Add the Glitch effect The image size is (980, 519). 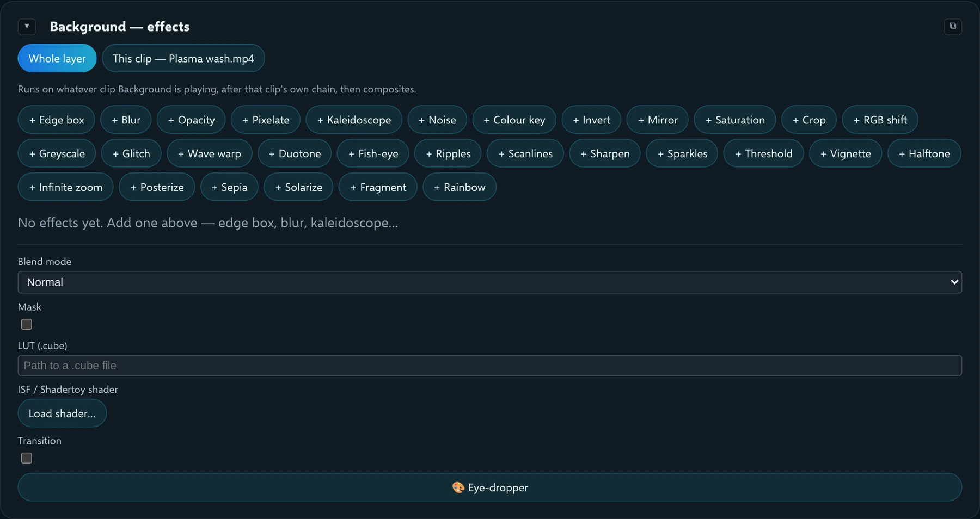tap(131, 153)
